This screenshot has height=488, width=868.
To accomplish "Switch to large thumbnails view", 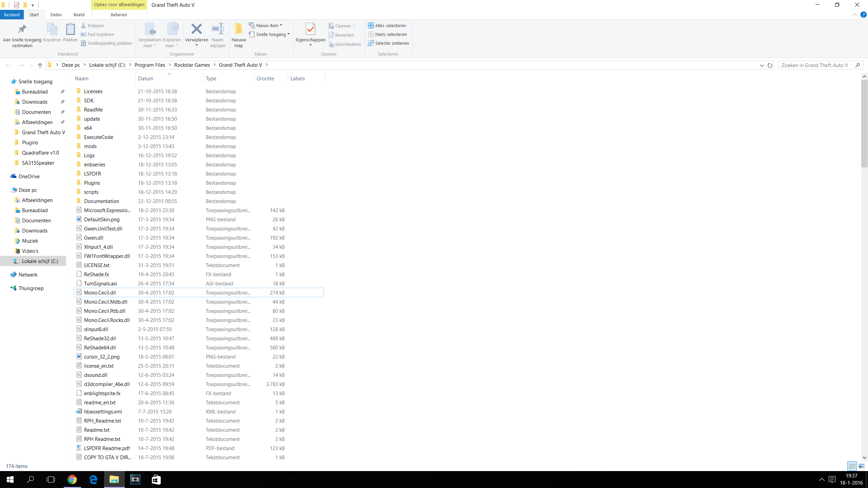I will [862, 466].
